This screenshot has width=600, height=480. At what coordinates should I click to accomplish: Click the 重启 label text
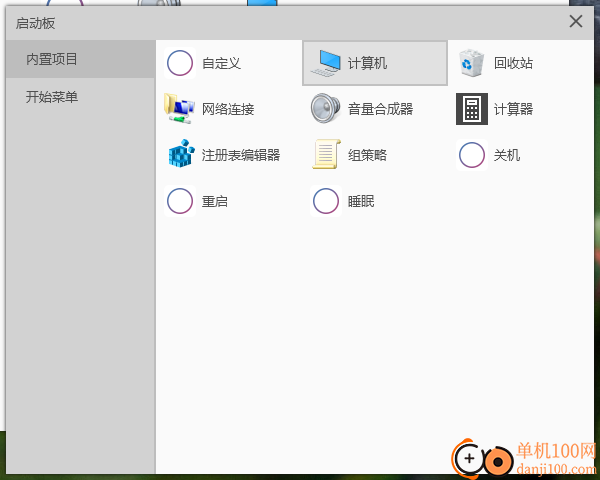(215, 201)
